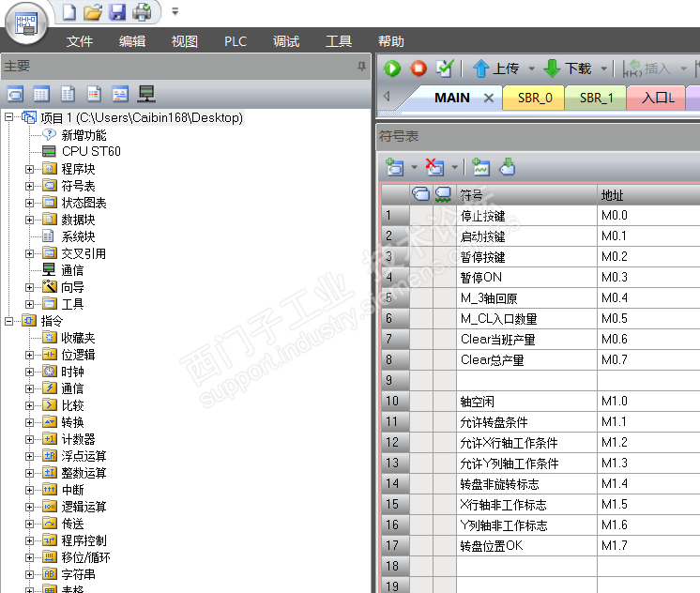Viewport: 700px width, 593px height.
Task: Select 字符串 instruction folder
Action: 78,574
